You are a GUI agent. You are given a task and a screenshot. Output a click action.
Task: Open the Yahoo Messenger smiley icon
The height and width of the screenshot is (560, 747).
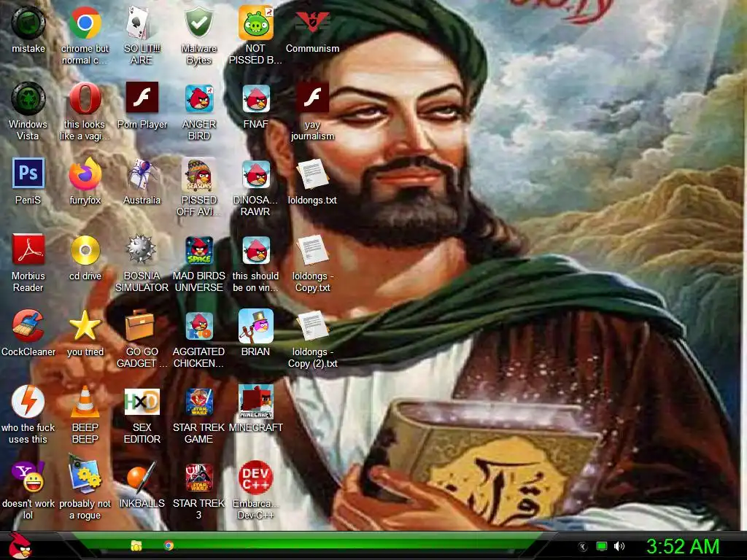(28, 477)
